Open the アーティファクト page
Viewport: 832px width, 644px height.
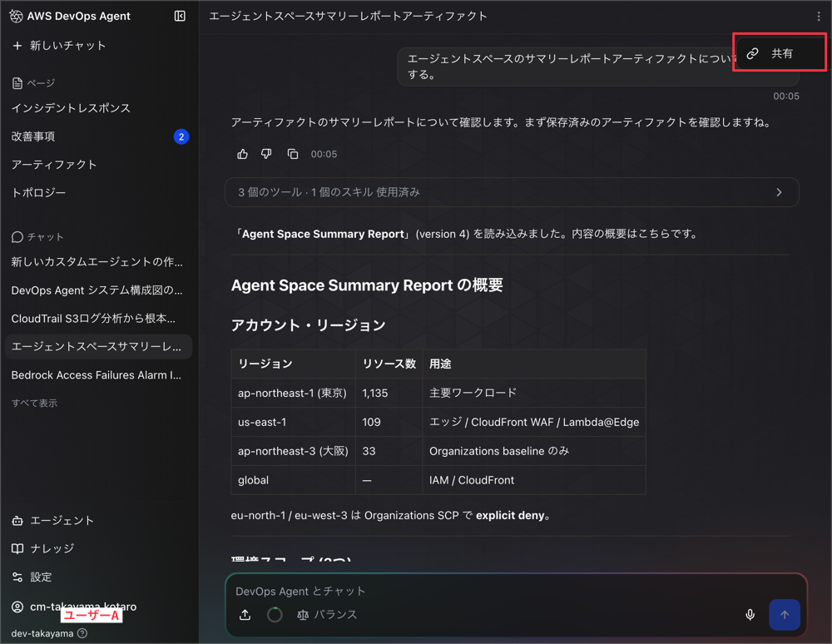coord(53,165)
